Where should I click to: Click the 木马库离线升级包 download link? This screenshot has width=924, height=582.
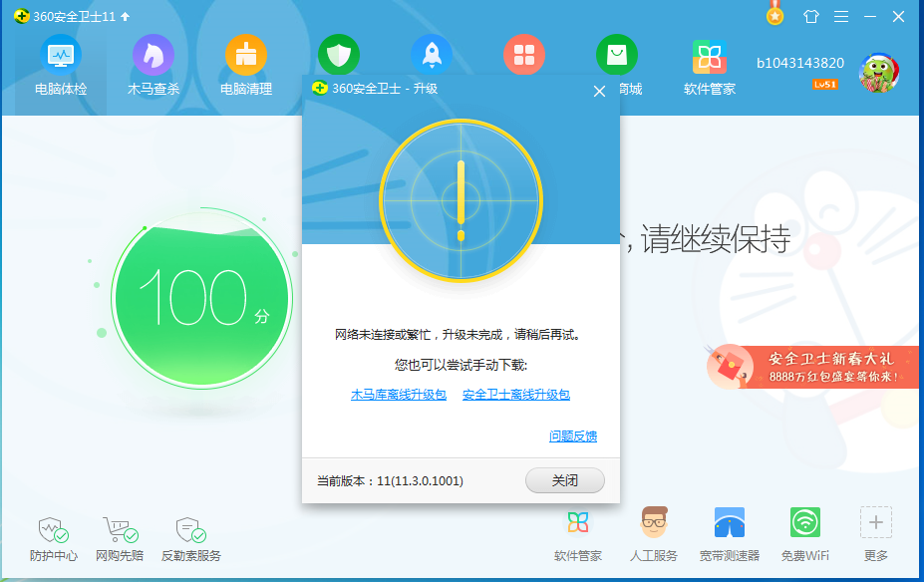399,395
